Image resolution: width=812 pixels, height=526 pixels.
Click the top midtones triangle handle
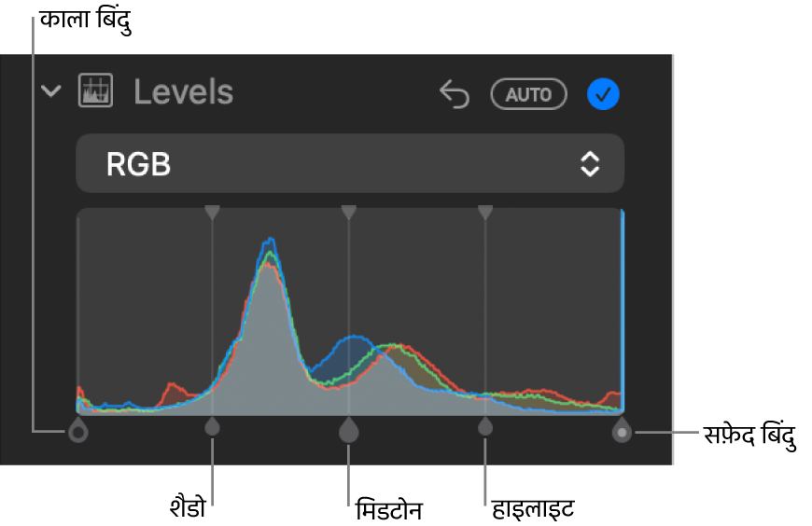click(x=348, y=212)
